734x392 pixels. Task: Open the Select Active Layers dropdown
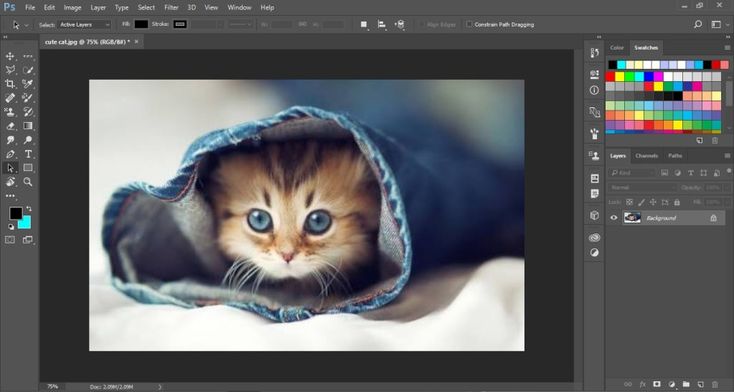pos(84,24)
